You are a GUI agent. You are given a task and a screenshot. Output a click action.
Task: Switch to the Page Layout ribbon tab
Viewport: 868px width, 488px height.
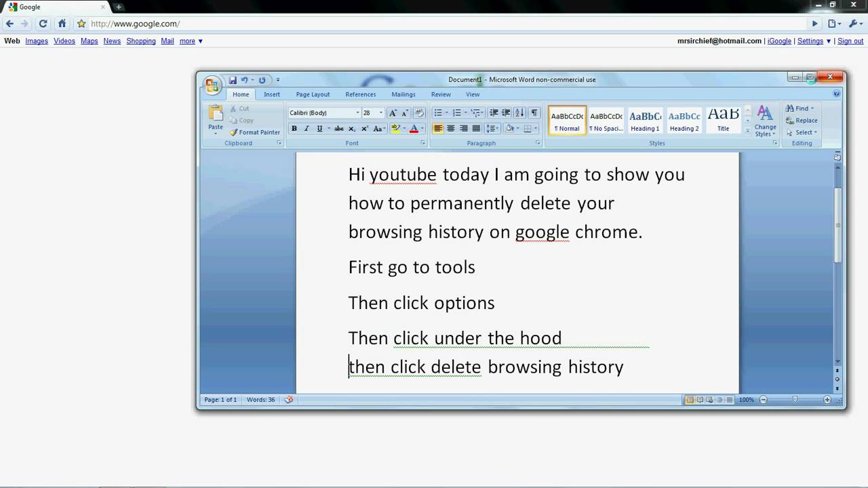point(312,94)
